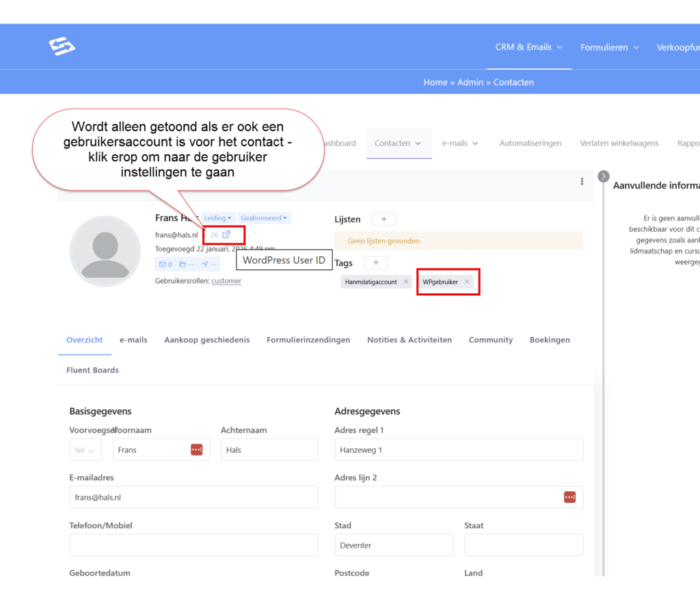Open WordPress user link icon next to 26
This screenshot has width=700, height=591.
pyautogui.click(x=226, y=235)
